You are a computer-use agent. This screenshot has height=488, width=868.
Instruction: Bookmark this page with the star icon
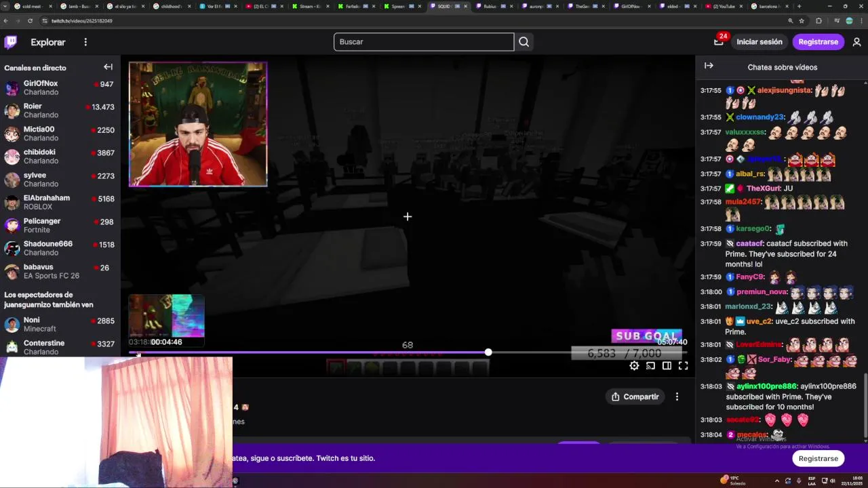802,21
